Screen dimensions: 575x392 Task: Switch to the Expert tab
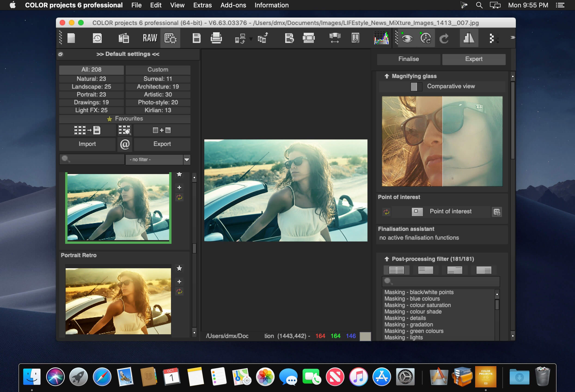474,59
